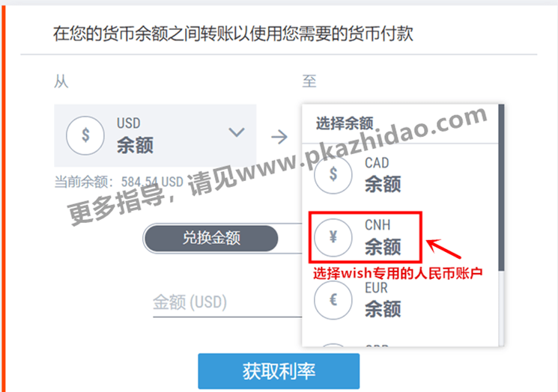This screenshot has width=558, height=392.
Task: Expand the USD balance dropdown chevron
Action: pos(237,132)
